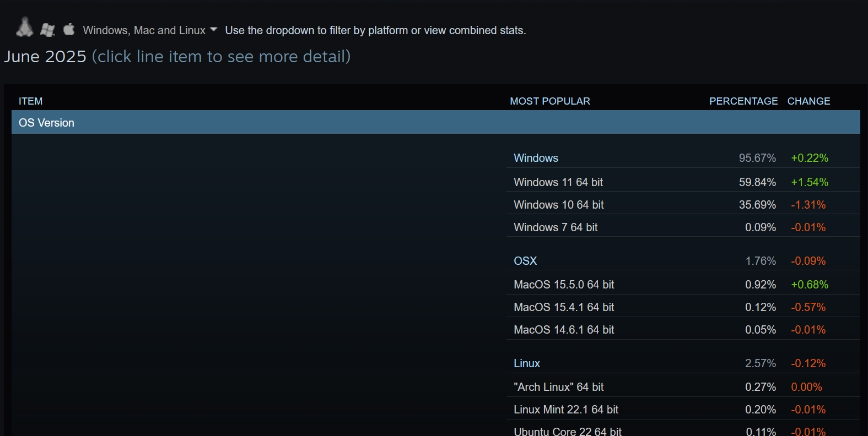This screenshot has width=868, height=436.
Task: Click the -0.57% change value
Action: (808, 307)
